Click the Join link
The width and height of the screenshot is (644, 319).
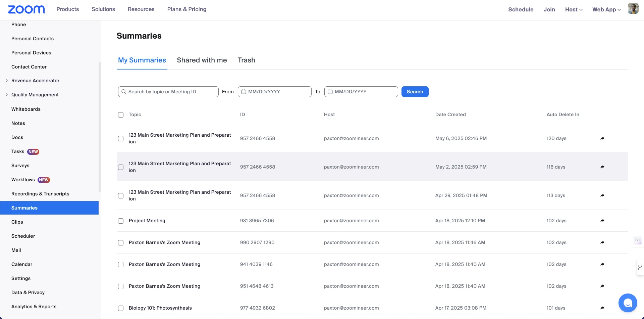[x=549, y=9]
